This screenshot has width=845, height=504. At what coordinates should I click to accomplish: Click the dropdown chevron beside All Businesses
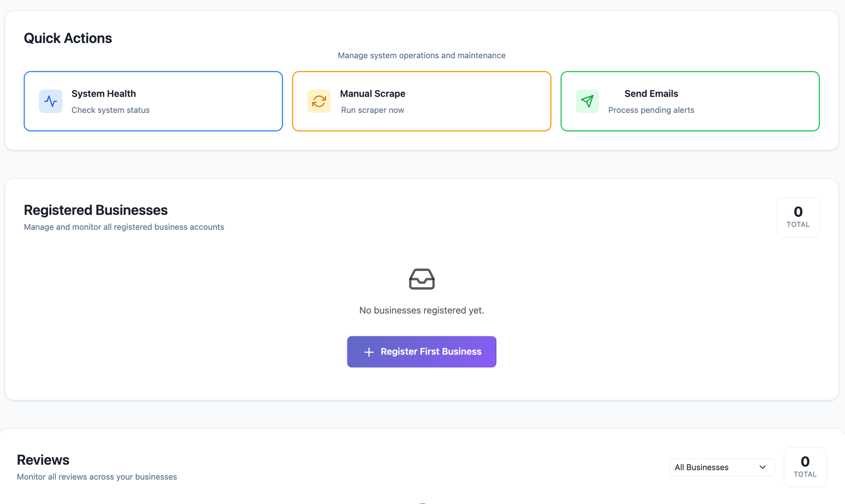click(x=763, y=467)
